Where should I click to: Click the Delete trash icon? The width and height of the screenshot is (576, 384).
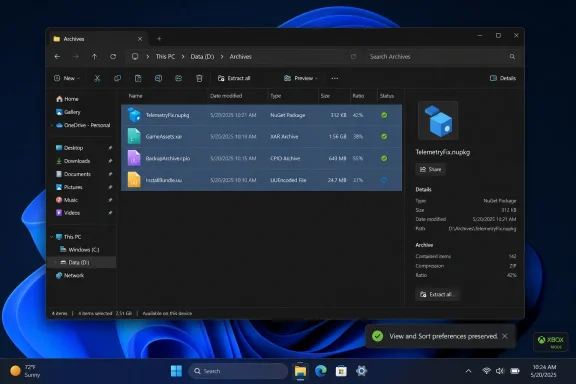pyautogui.click(x=199, y=78)
